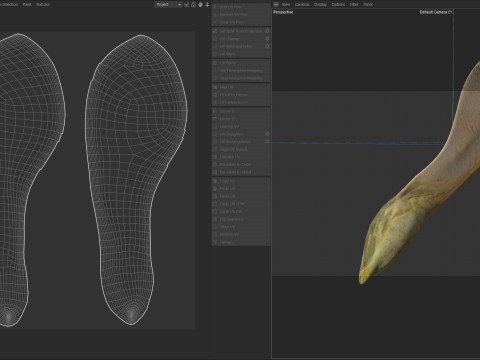Choose Fit UV to Canvas
This screenshot has height=360, width=480.
(x=241, y=95)
